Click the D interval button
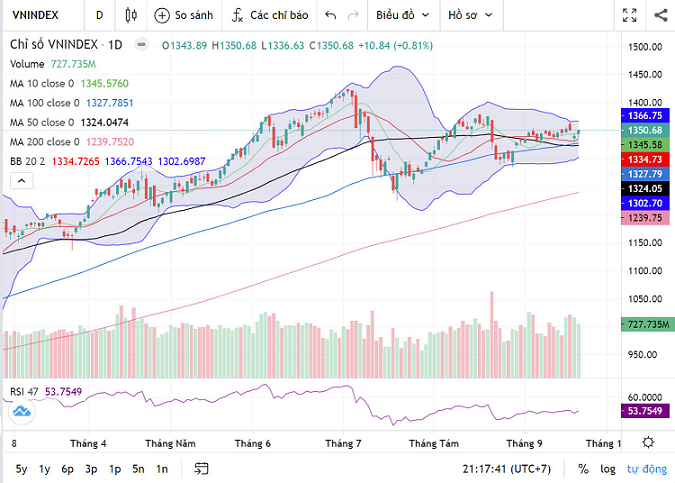This screenshot has height=483, width=675. 98,16
